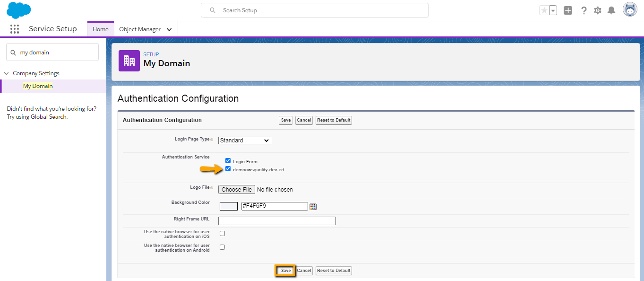The image size is (644, 281).
Task: Select My Domain in the sidebar
Action: tap(38, 86)
